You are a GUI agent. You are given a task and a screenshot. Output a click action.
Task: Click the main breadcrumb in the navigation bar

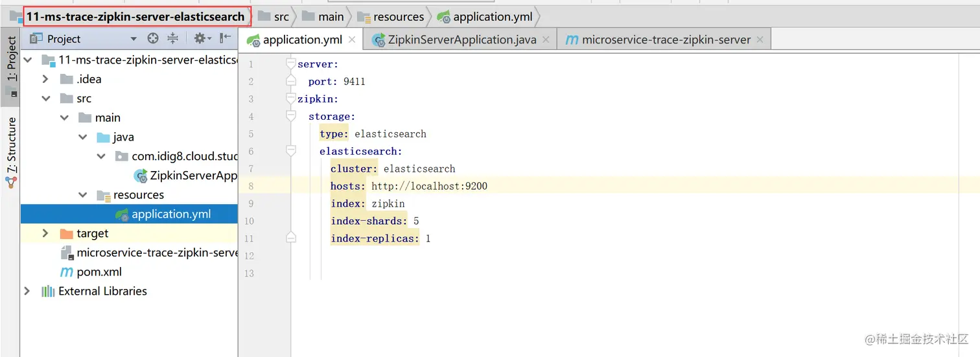(323, 16)
